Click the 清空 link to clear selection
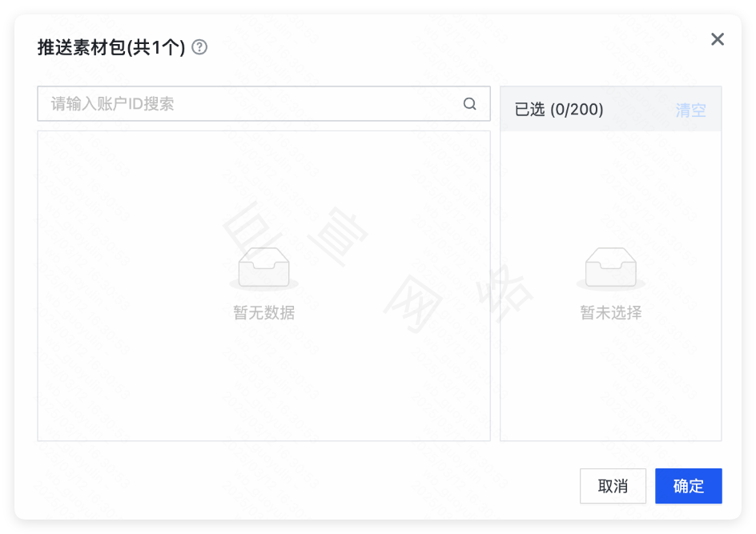The image size is (756, 534). tap(691, 110)
